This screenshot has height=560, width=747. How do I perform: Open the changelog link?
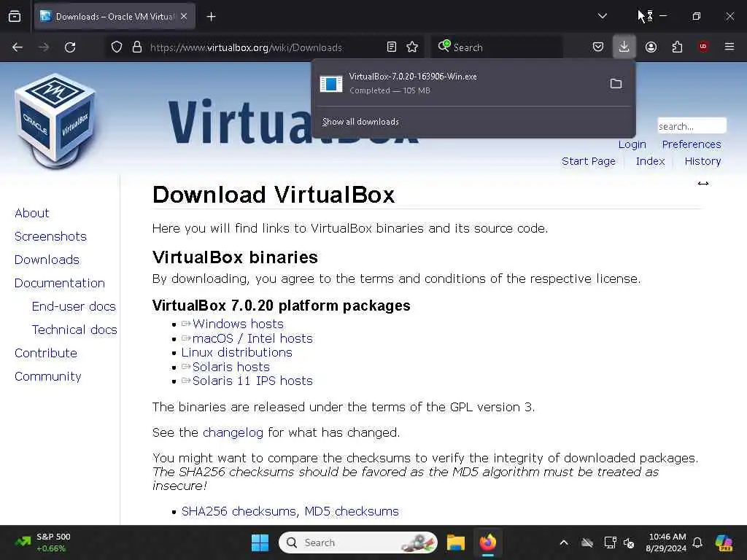[233, 432]
